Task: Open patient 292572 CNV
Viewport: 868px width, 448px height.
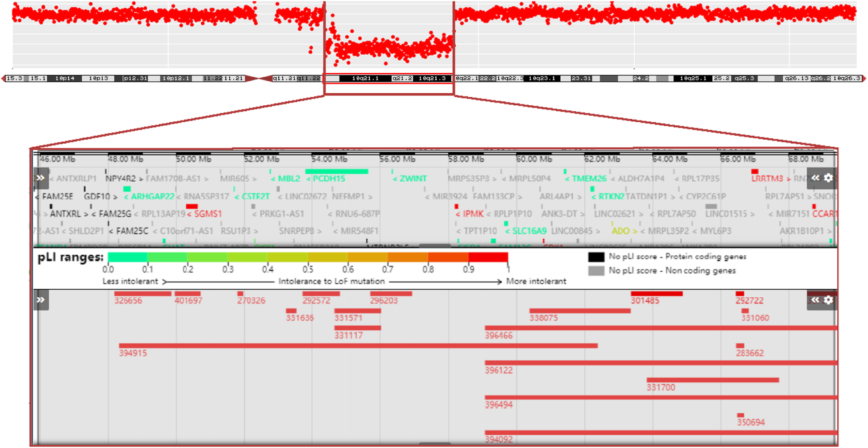Action: [321, 294]
